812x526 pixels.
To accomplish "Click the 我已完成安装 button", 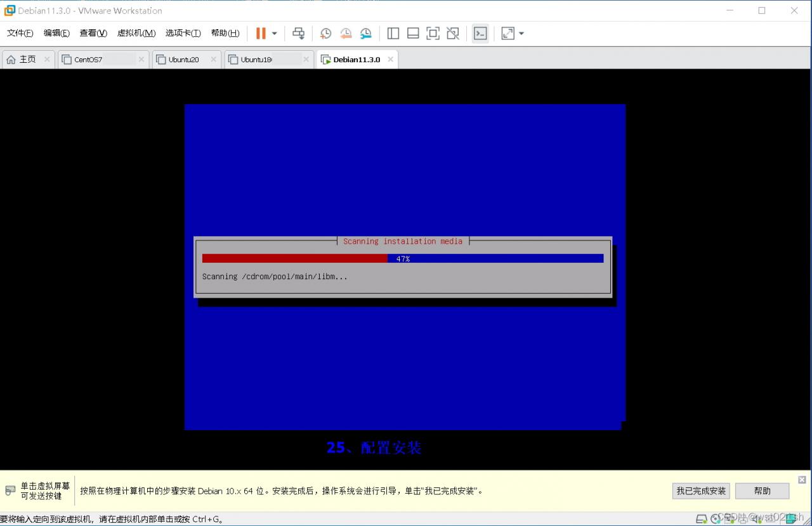I will tap(701, 491).
